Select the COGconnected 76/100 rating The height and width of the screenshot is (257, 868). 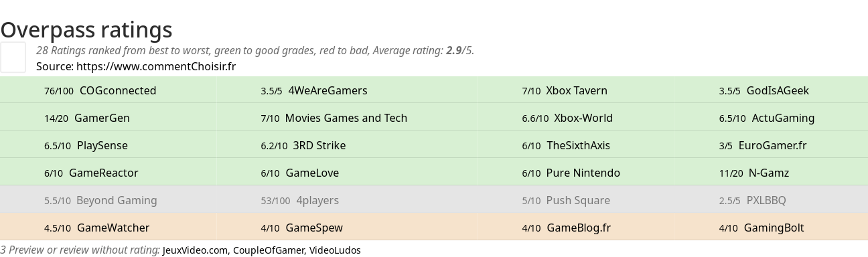(100, 90)
